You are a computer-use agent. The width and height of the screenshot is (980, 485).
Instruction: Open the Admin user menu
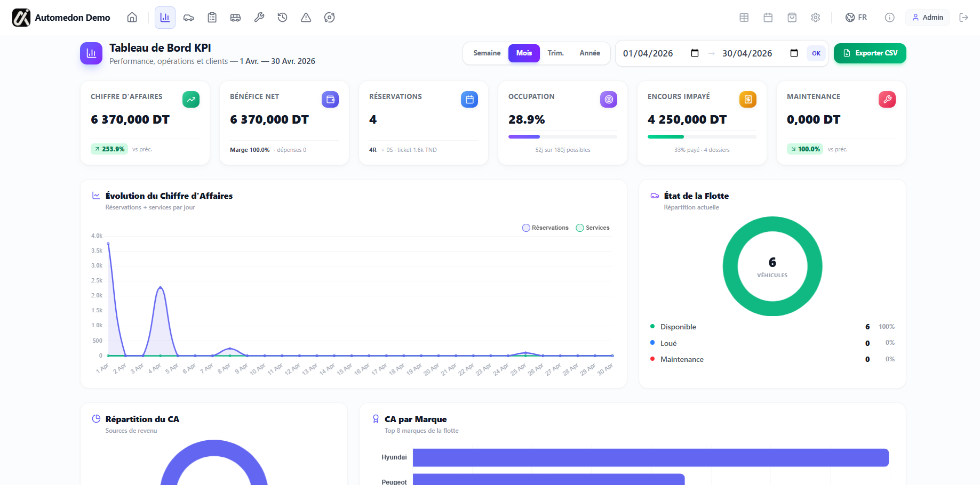(928, 18)
